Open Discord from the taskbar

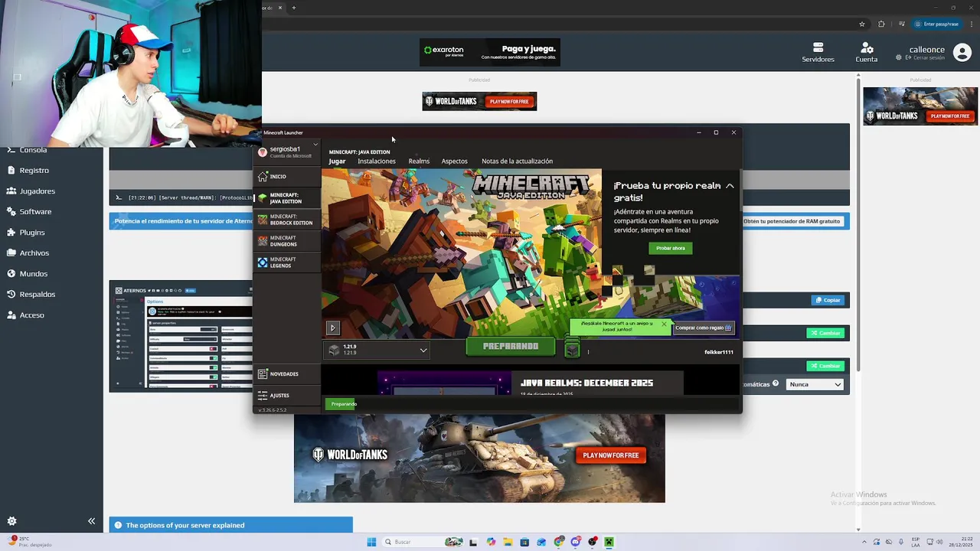576,542
